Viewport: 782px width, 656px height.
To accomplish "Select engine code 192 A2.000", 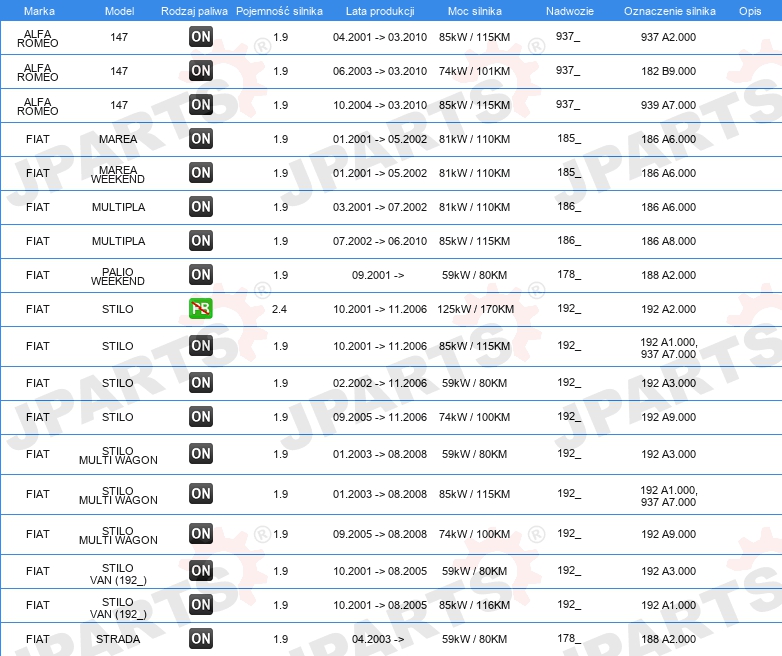I will pyautogui.click(x=668, y=309).
